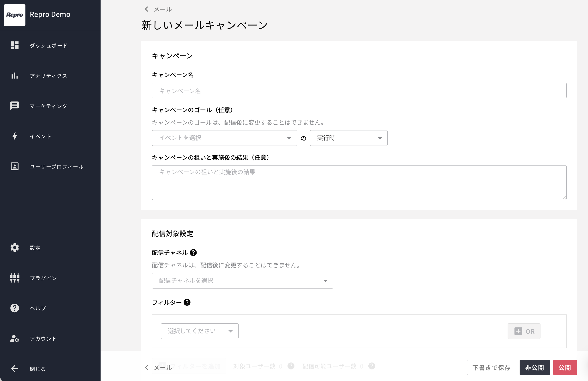The image size is (588, 381).
Task: Click the Repro Demo app name
Action: coord(50,14)
